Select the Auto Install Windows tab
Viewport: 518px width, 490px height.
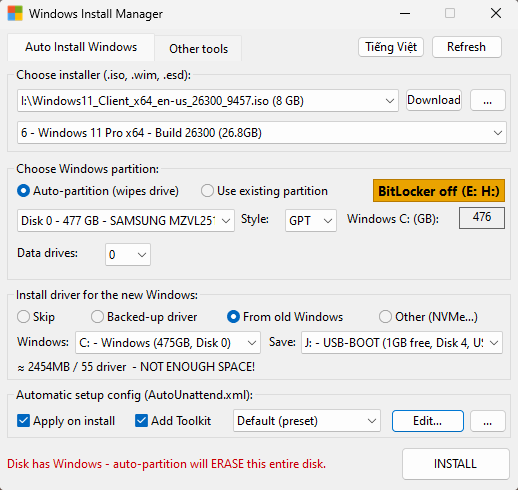(x=81, y=47)
